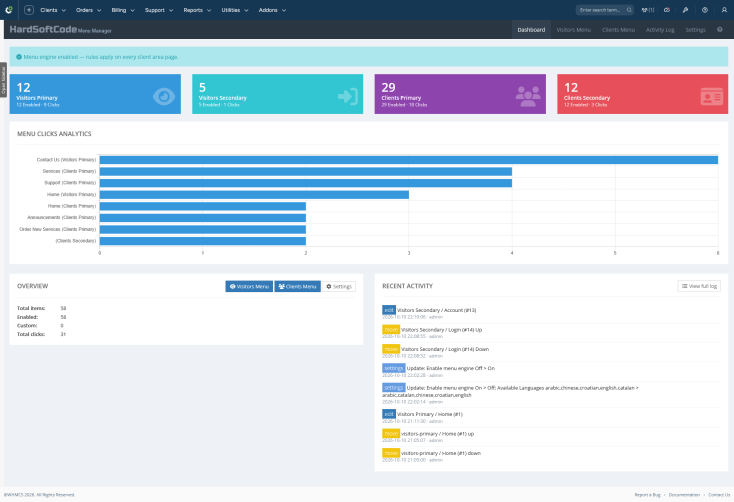Open the wrench setup icon

click(685, 10)
